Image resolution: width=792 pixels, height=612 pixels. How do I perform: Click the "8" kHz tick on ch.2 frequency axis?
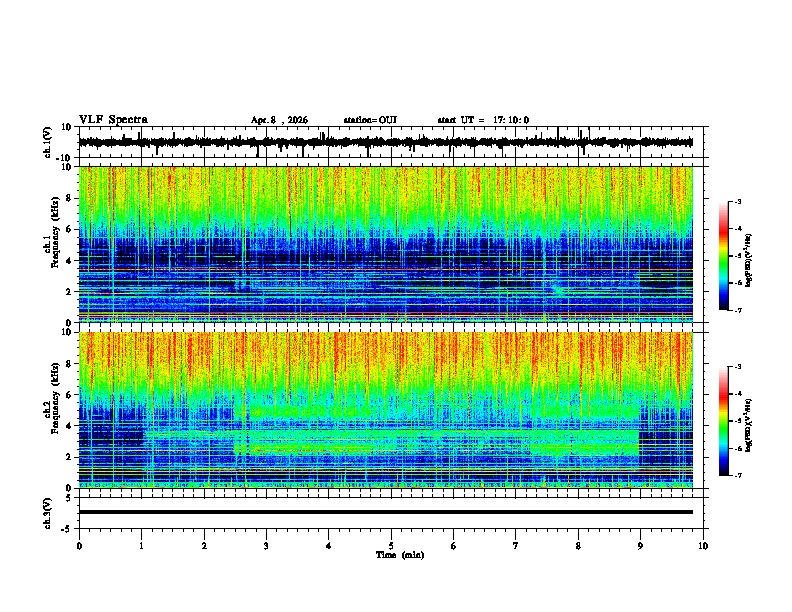pyautogui.click(x=70, y=364)
